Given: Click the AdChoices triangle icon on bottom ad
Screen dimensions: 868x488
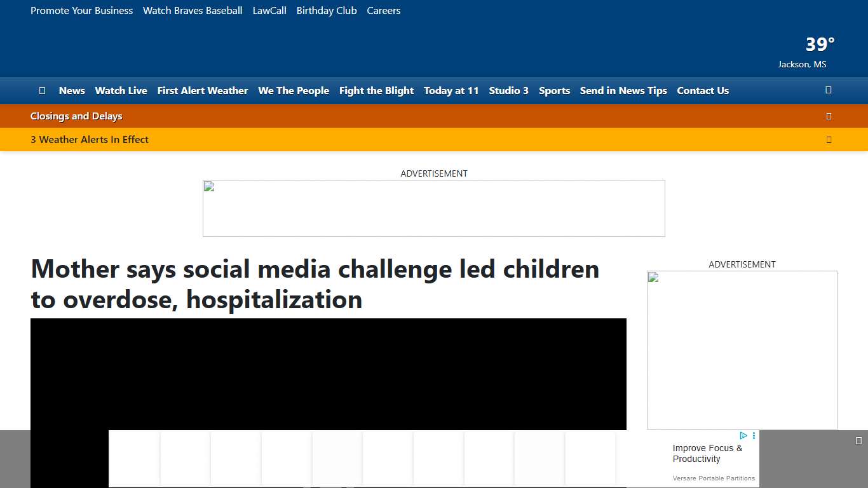Looking at the screenshot, I should pos(743,435).
